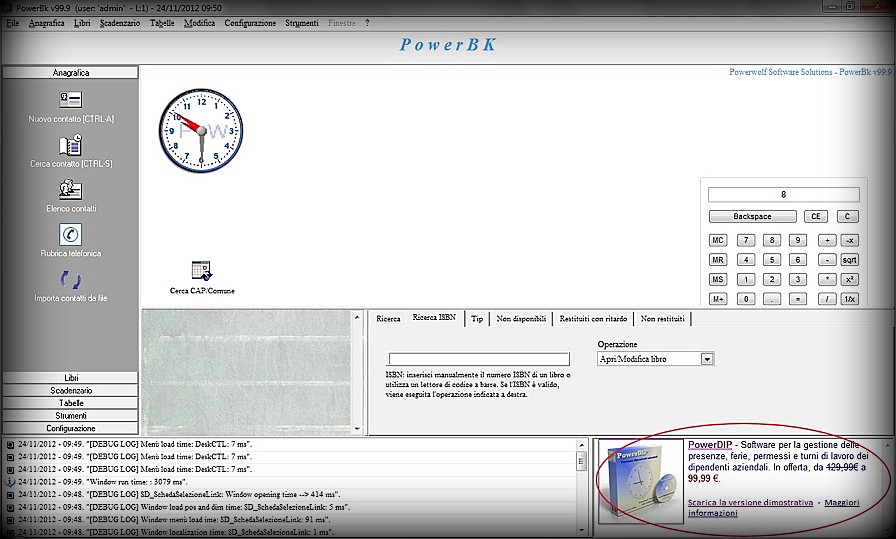Open the Cerca contatto icon
This screenshot has height=539, width=896.
71,145
